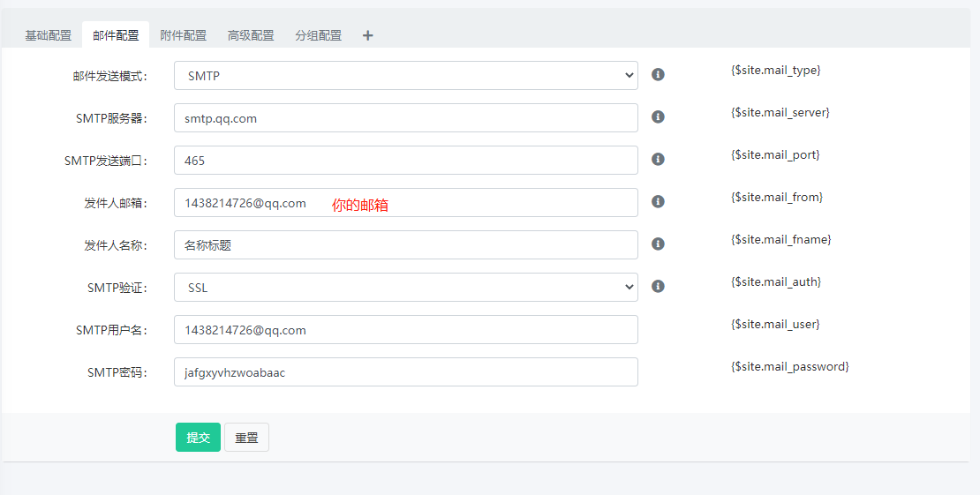Switch to the 基础配置 tab
The height and width of the screenshot is (495, 980).
point(49,35)
